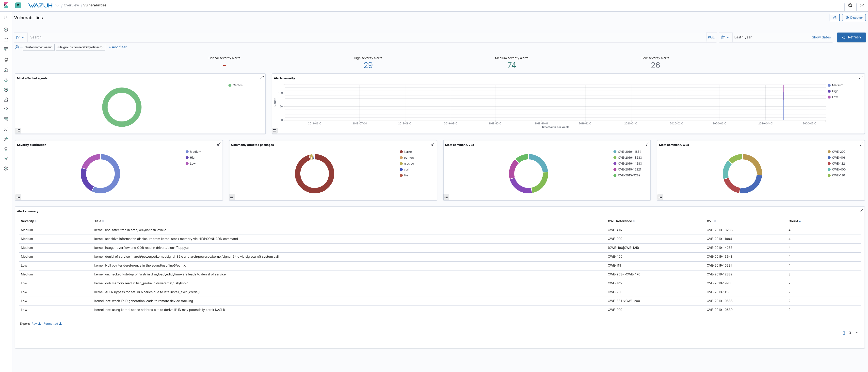The height and width of the screenshot is (372, 868).
Task: Open Recently viewed clock icon in sidebar
Action: 6,17
